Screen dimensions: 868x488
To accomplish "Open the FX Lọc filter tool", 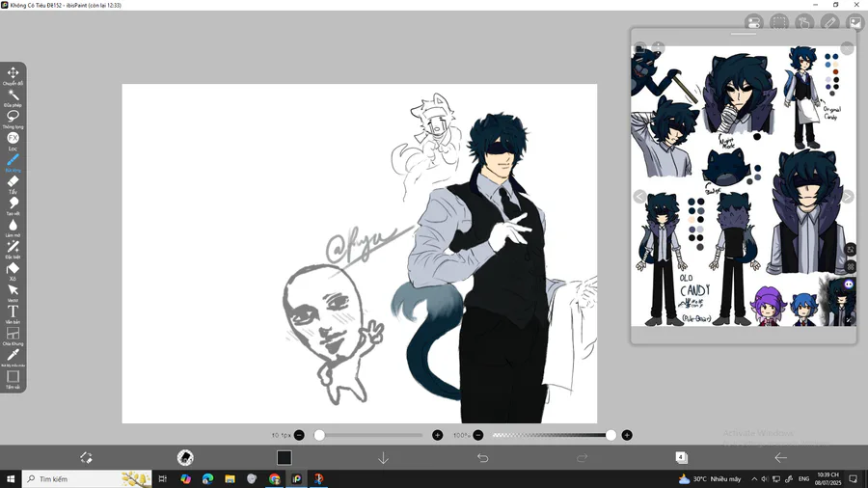I will click(13, 140).
